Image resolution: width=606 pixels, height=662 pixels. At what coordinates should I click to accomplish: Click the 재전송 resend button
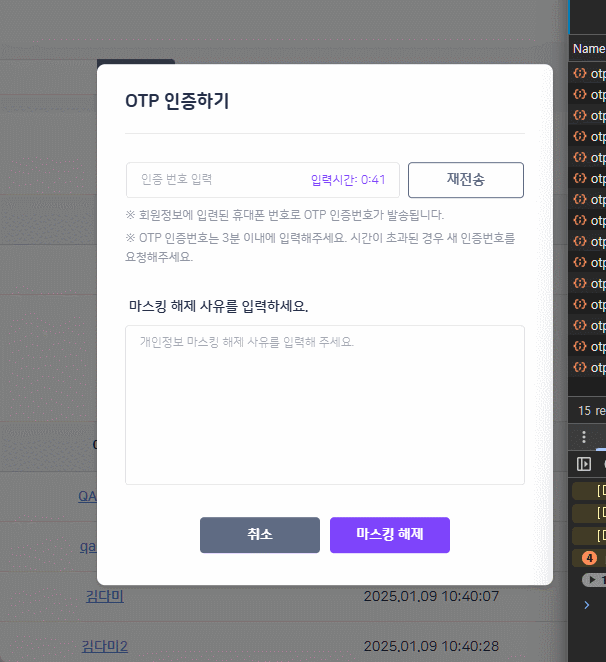click(466, 180)
